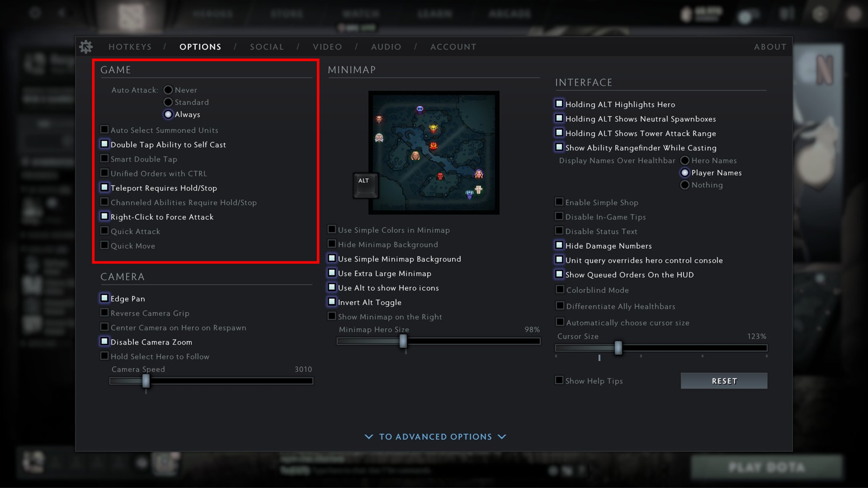Toggle Quick Attack checkbox

click(x=104, y=231)
